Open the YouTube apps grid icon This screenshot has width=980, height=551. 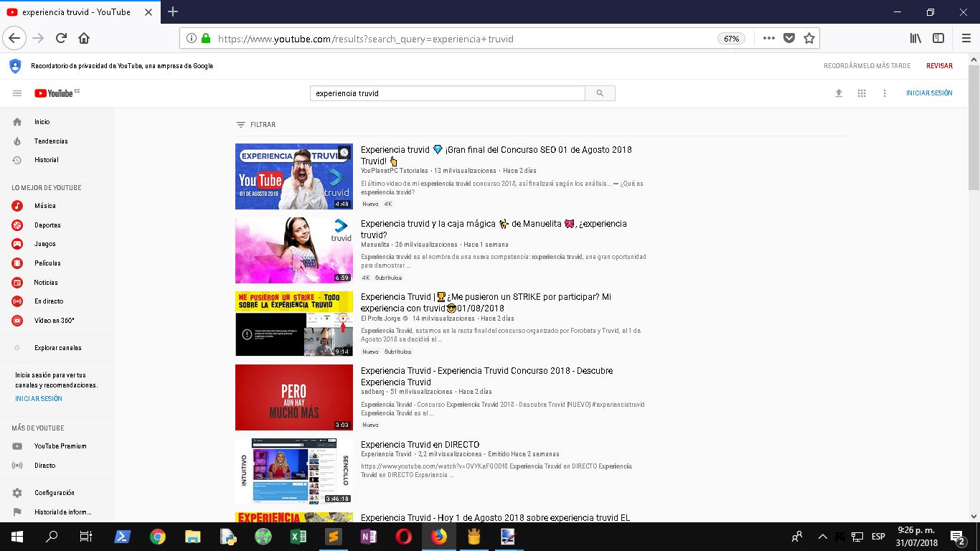(862, 93)
